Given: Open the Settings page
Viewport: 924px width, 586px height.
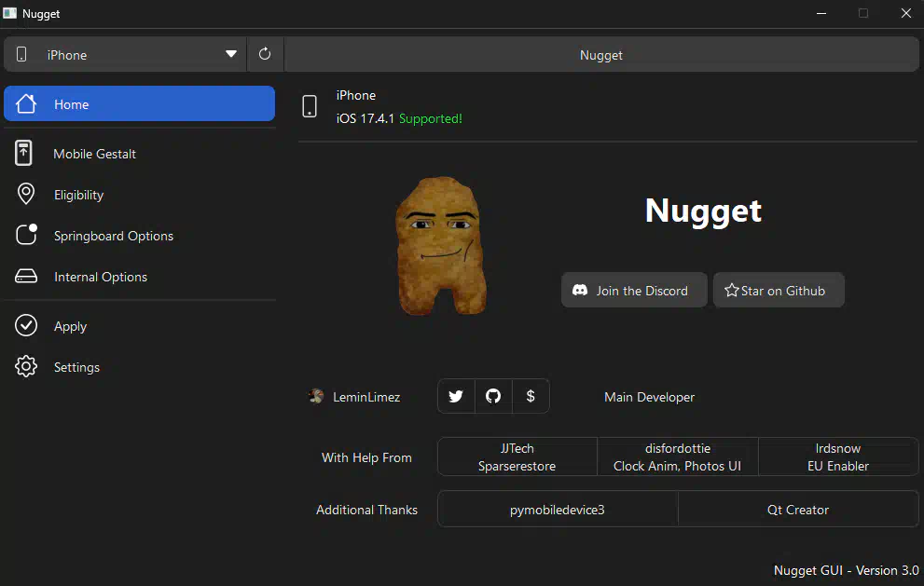Looking at the screenshot, I should pos(139,367).
